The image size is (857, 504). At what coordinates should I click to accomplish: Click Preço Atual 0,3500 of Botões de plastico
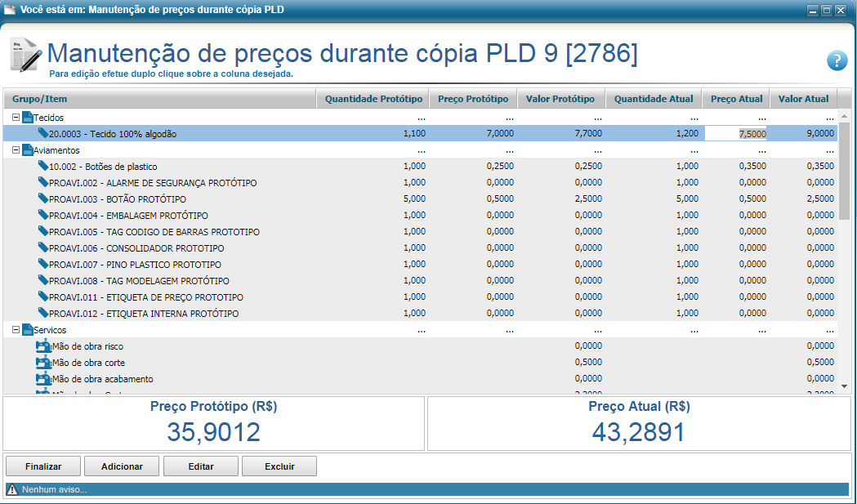point(752,166)
